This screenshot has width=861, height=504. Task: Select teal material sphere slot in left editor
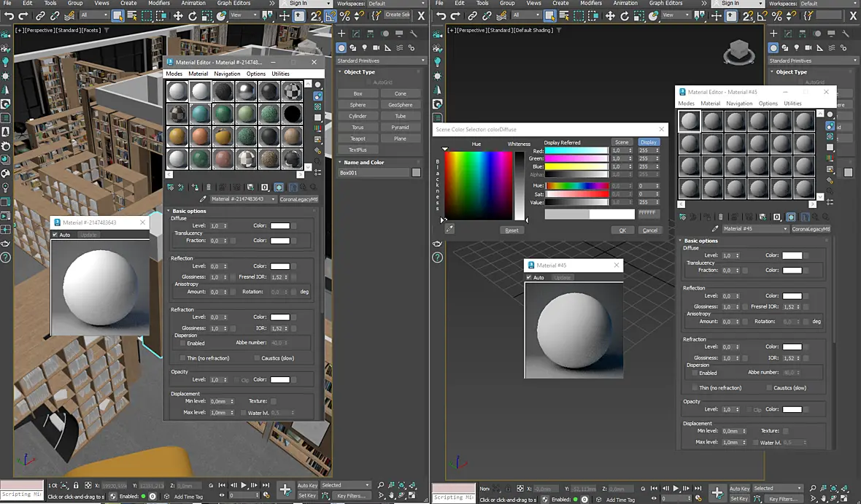click(201, 114)
